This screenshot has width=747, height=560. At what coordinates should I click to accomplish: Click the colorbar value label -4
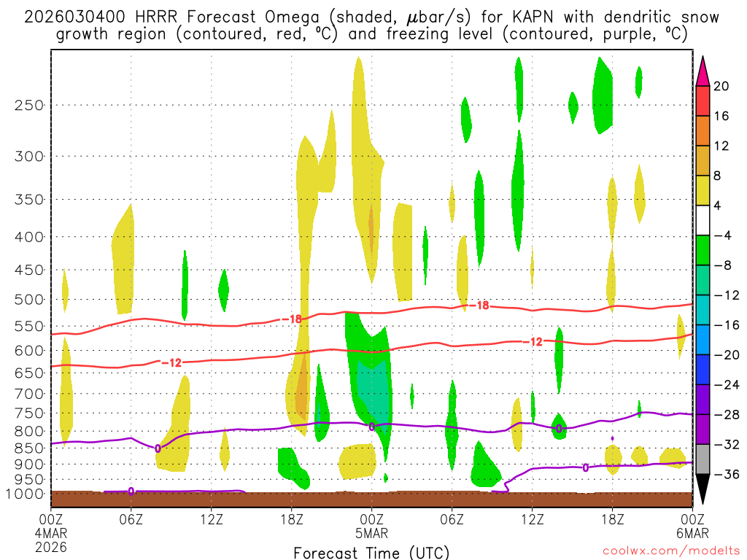(x=722, y=236)
